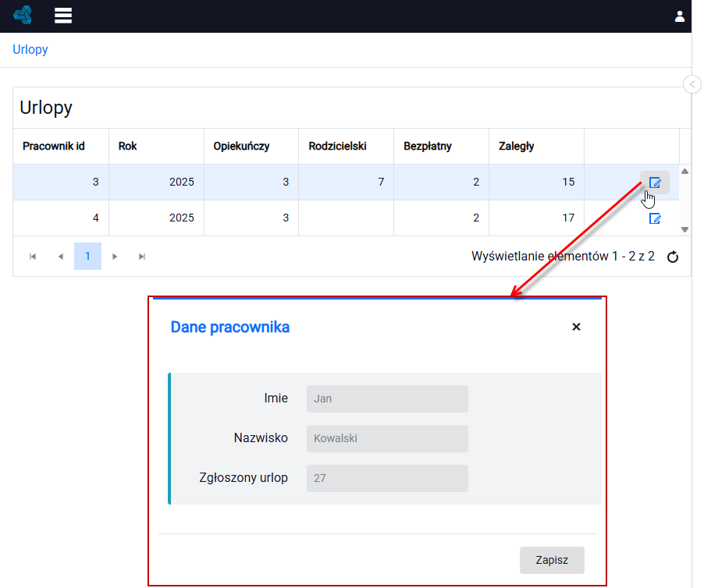Open the hamburger menu
The height and width of the screenshot is (588, 704).
[x=63, y=16]
